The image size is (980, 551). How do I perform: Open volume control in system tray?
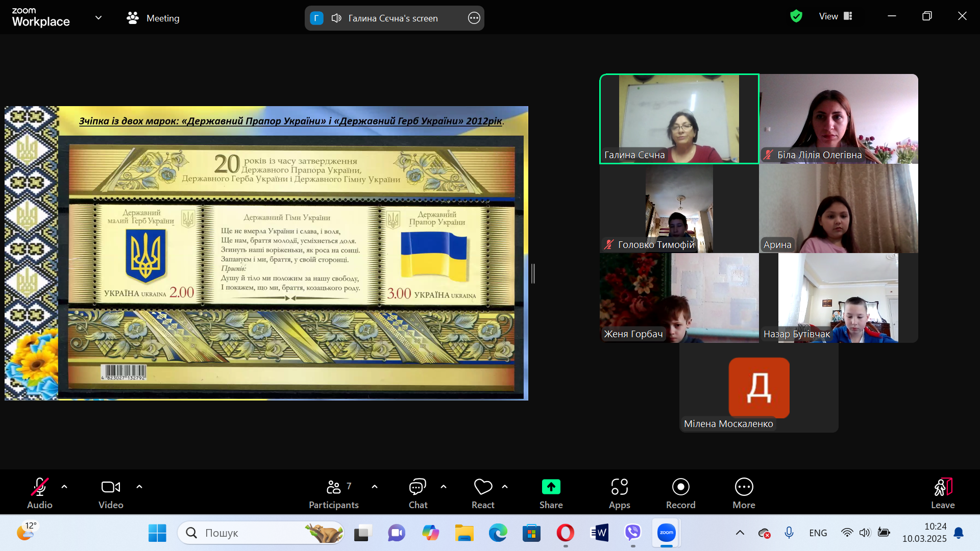click(865, 533)
